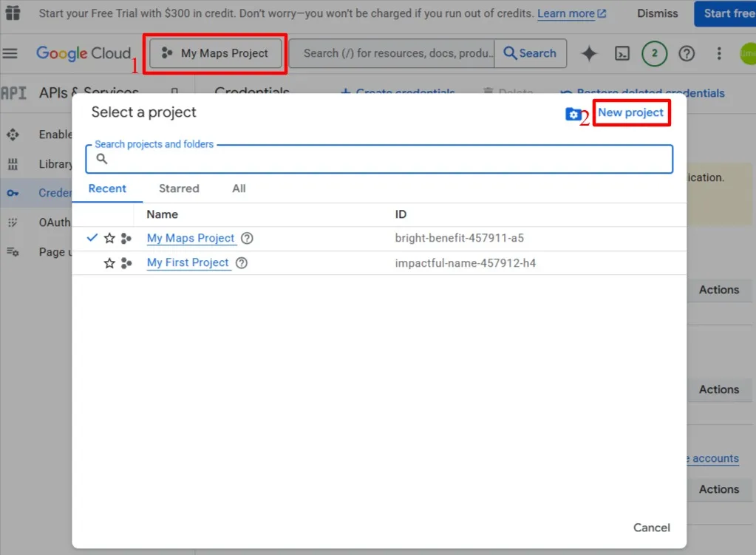756x555 pixels.
Task: Click the Select a project dialog title
Action: 143,112
